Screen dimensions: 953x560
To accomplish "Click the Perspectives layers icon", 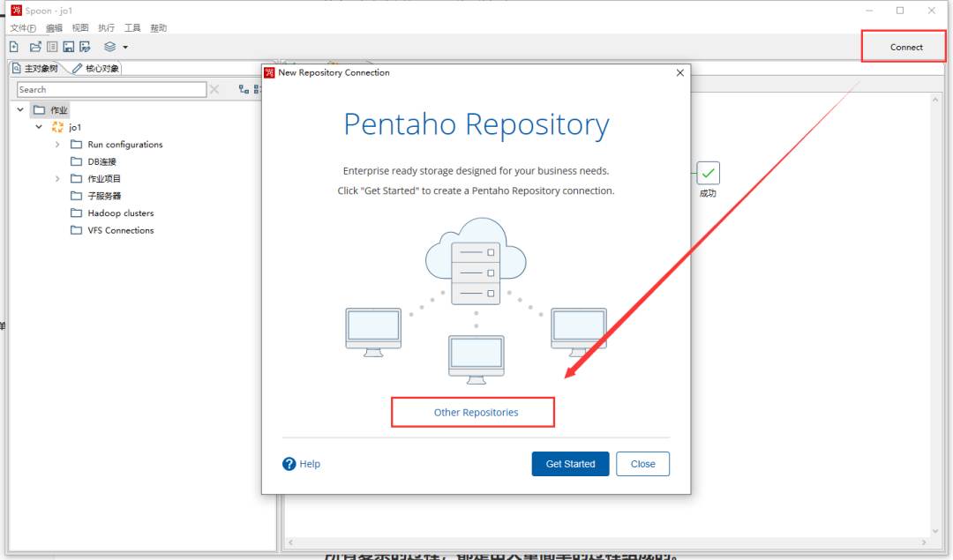I will [x=110, y=47].
